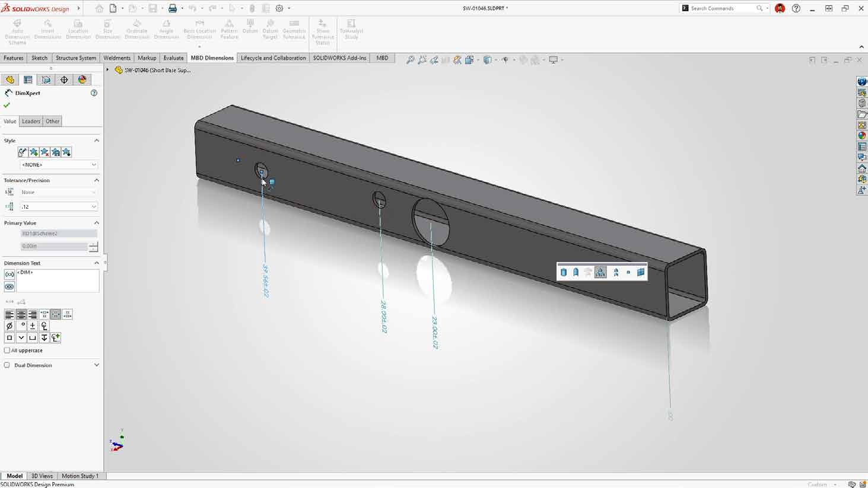Select the Motion Study 1 tab
The image size is (868, 488).
coord(80,476)
